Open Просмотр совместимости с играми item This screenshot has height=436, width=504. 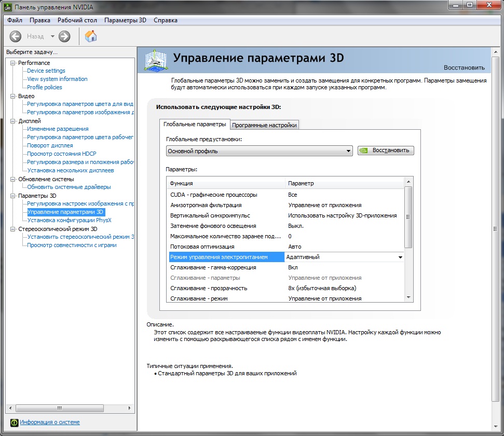point(72,246)
